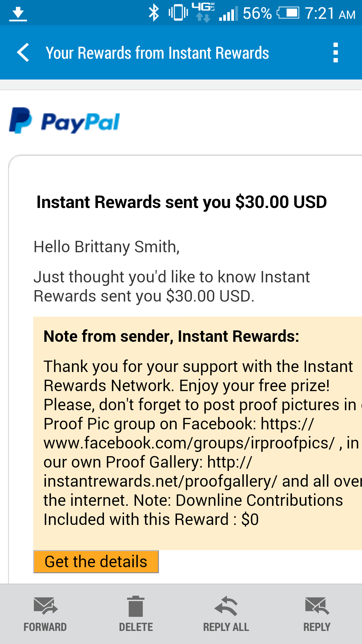Select the email subject title in header

pos(157,53)
